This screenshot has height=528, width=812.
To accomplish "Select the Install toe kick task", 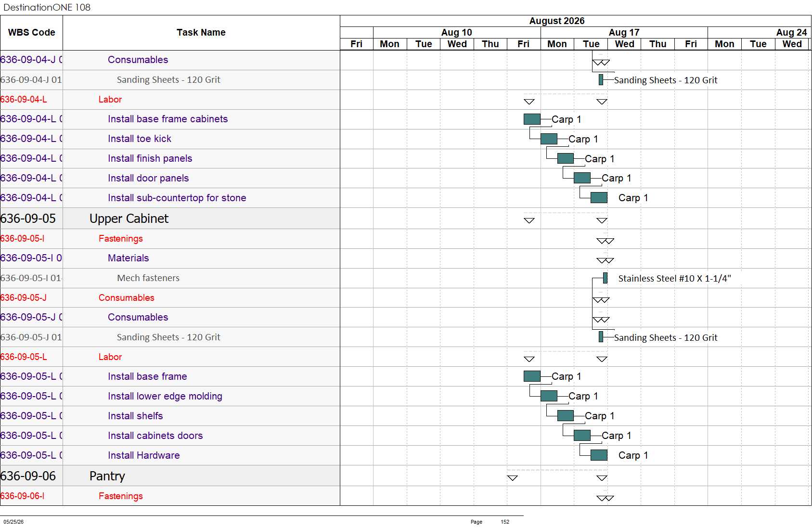I will tap(140, 139).
